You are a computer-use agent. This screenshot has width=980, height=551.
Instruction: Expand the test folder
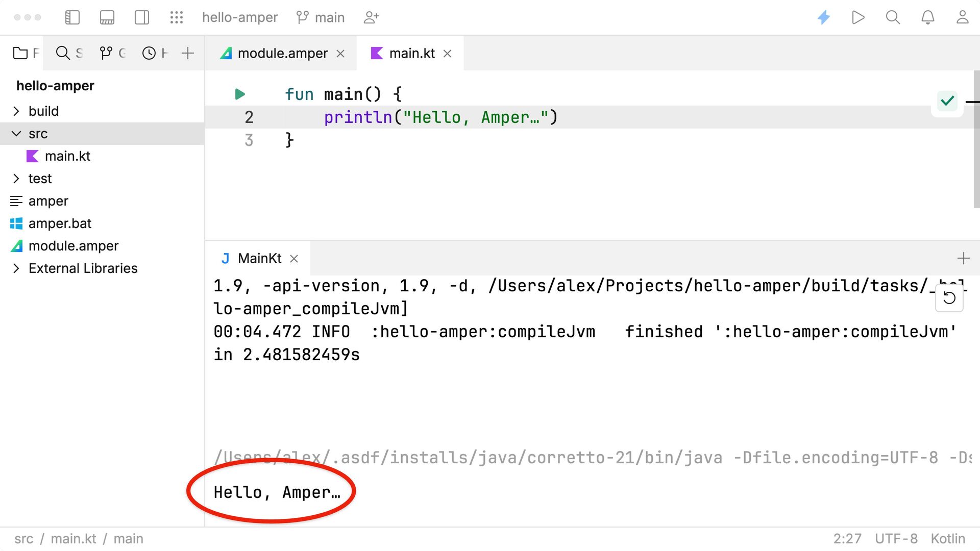16,179
